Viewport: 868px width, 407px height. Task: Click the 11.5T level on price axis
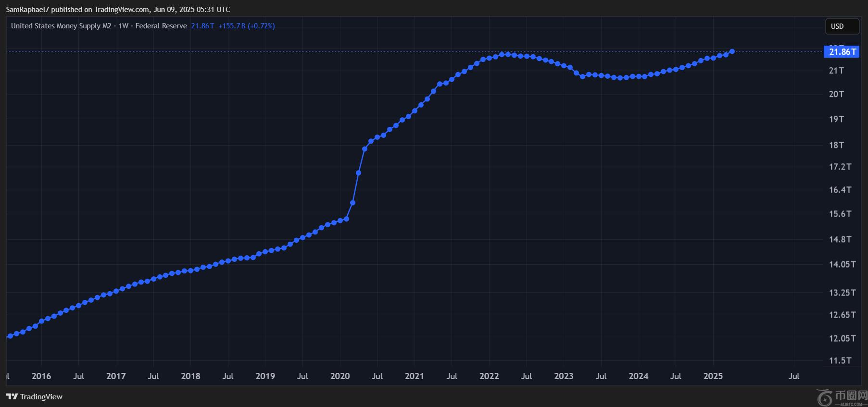[x=840, y=360]
